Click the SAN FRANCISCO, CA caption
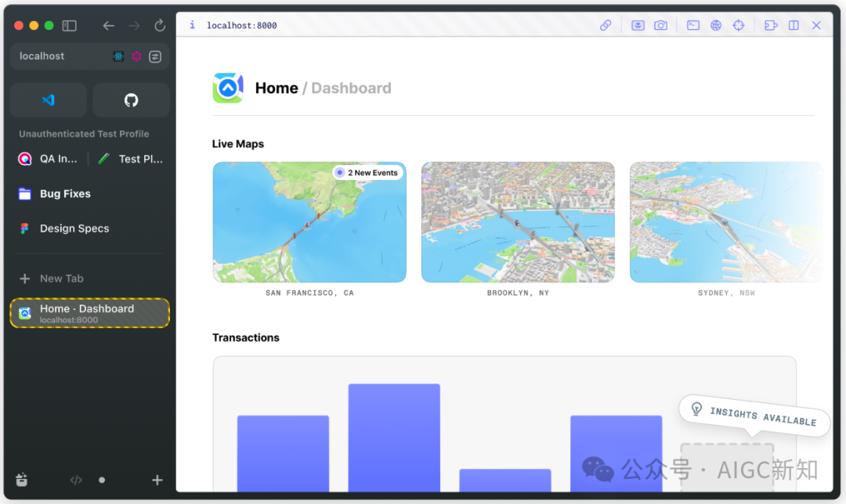The image size is (846, 504). [309, 293]
